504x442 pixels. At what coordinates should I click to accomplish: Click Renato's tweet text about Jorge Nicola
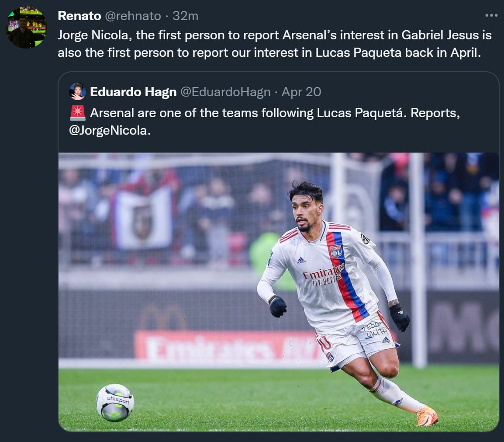[x=275, y=44]
